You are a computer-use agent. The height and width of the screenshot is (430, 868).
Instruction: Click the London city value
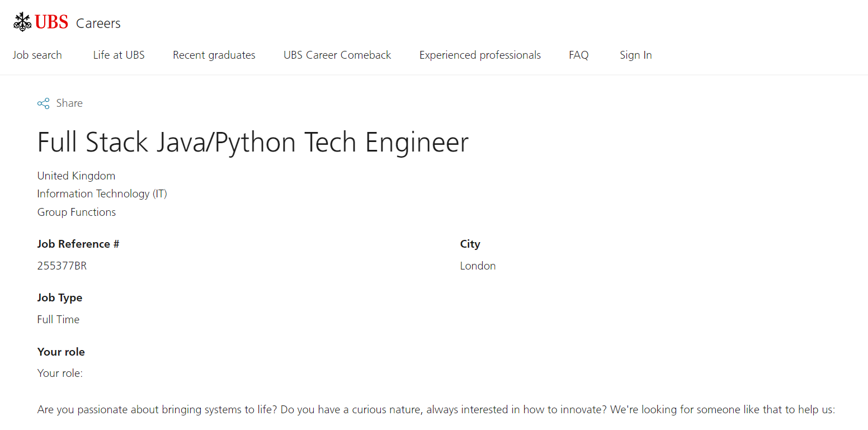478,266
